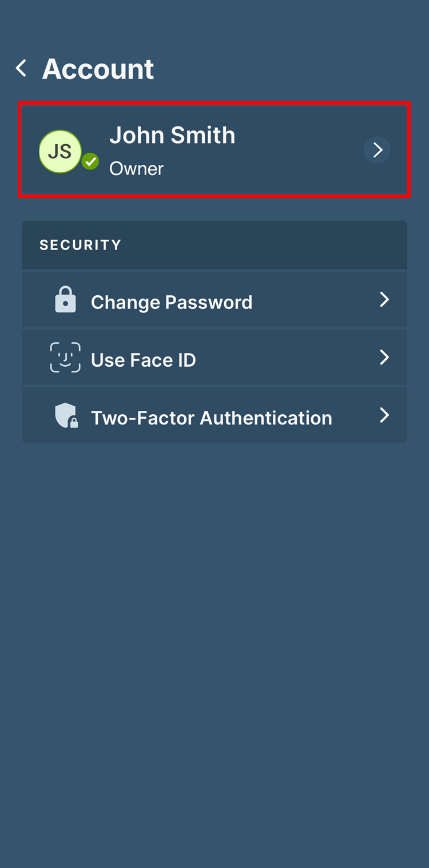Click the Face ID scan icon
Screen dimensions: 429x868
[65, 358]
